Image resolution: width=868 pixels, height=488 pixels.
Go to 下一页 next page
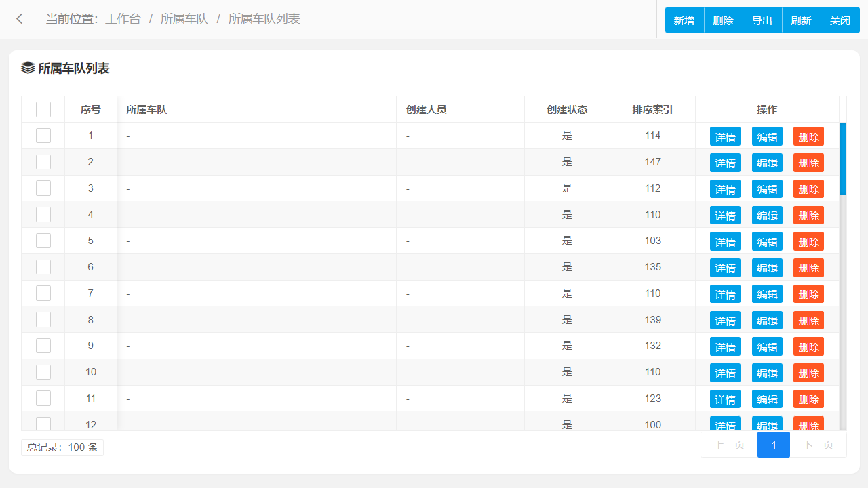(818, 445)
